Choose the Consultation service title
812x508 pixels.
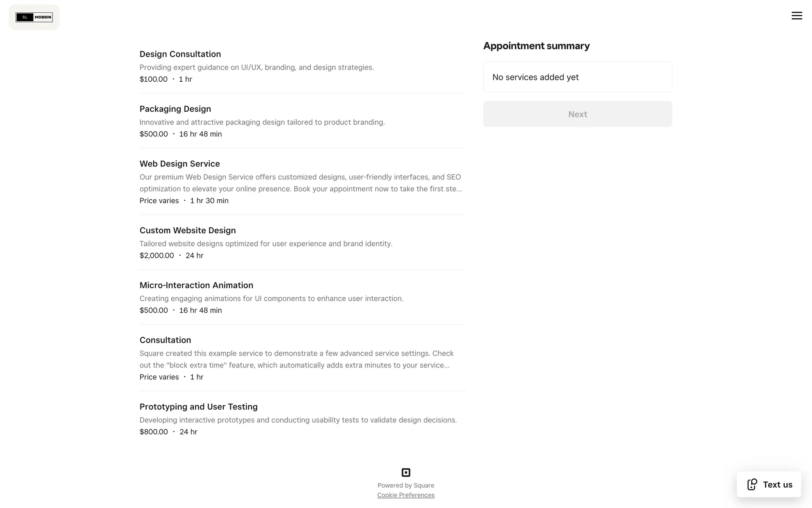[165, 340]
